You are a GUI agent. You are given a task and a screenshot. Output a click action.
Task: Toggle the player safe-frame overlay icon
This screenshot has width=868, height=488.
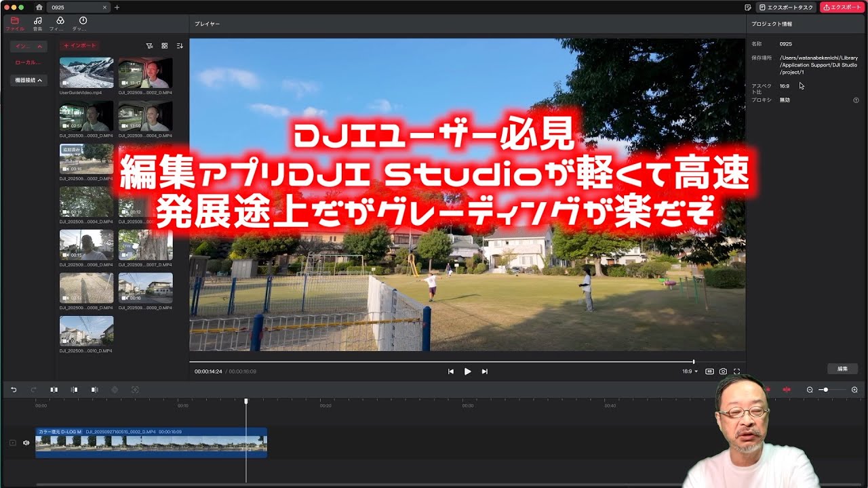(709, 371)
